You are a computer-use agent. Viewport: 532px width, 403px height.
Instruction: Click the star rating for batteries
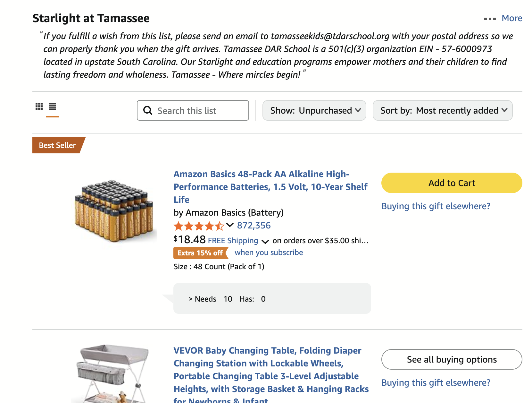click(x=199, y=226)
